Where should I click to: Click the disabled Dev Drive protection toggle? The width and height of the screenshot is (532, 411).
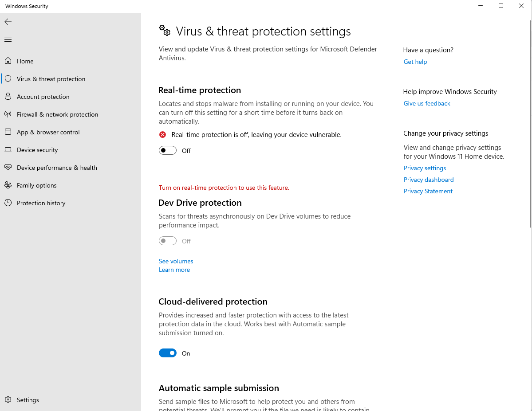click(x=168, y=241)
